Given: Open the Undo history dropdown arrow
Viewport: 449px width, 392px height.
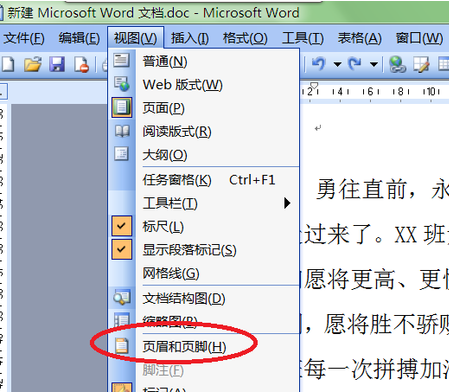Looking at the screenshot, I should click(x=338, y=64).
